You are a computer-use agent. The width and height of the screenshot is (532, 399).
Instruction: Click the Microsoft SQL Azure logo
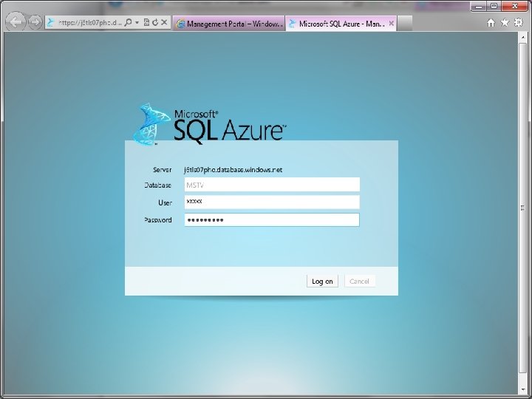point(209,124)
